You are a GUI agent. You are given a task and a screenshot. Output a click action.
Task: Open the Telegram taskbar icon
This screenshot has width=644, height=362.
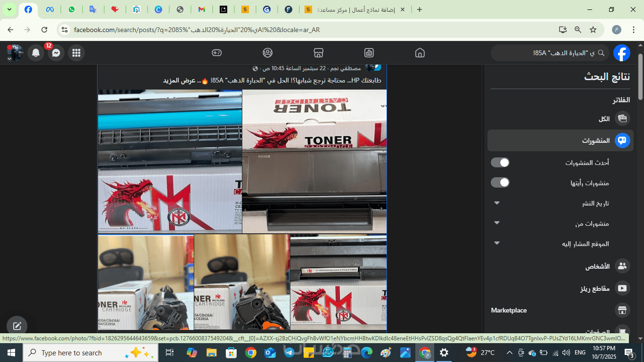pyautogui.click(x=289, y=353)
